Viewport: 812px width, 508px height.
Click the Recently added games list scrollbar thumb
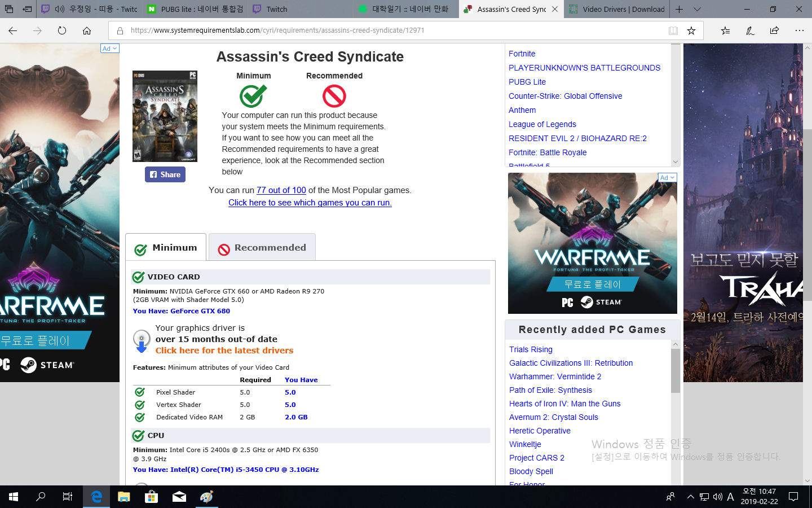676,371
